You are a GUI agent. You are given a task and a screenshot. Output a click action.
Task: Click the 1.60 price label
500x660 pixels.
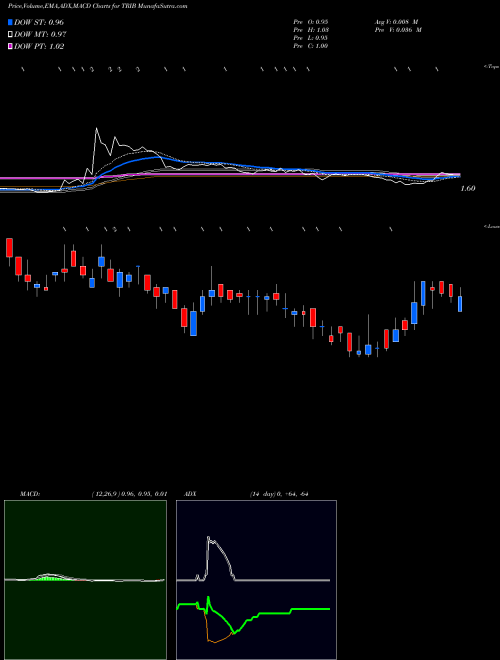pos(468,189)
